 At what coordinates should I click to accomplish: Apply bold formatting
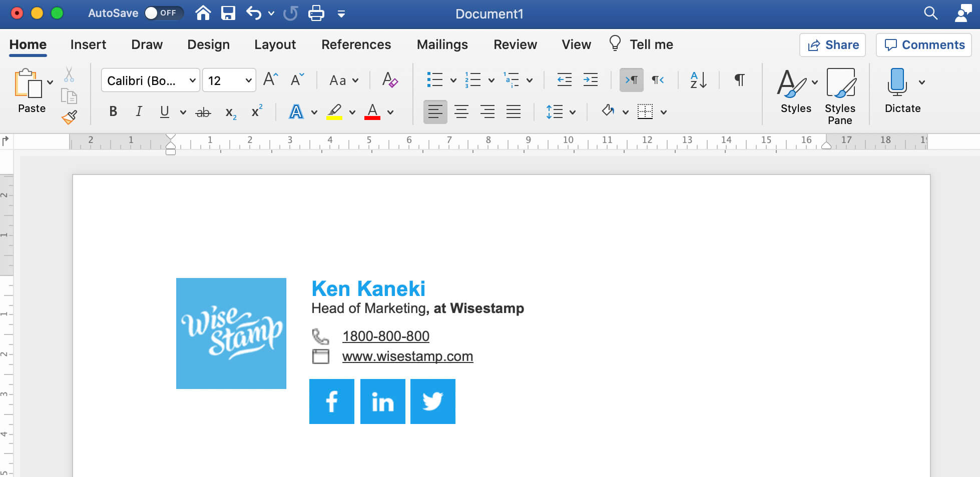113,111
